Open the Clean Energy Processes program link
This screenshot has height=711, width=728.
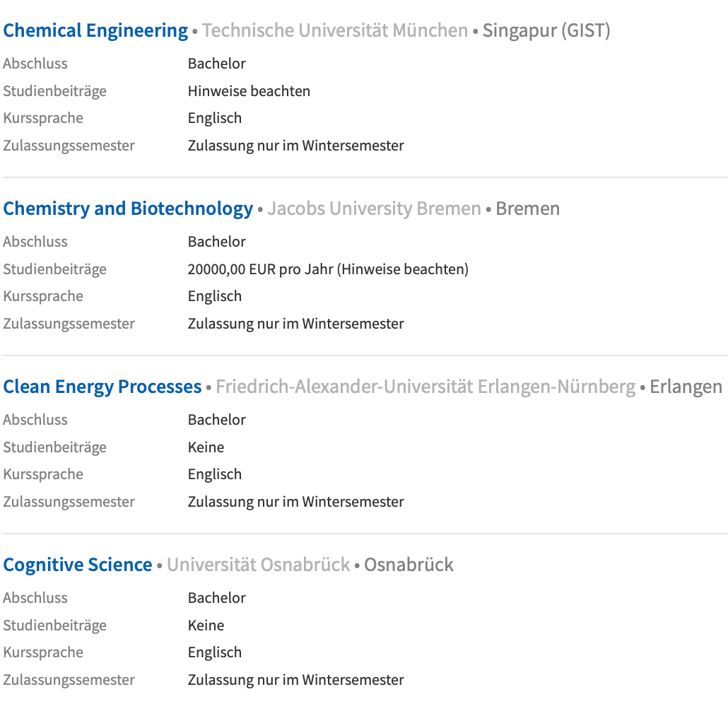102,387
